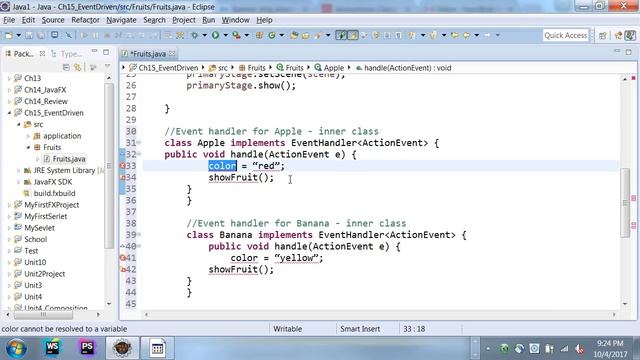
Task: Toggle Skip All Breakpoints in the toolbar
Action: tap(69, 36)
